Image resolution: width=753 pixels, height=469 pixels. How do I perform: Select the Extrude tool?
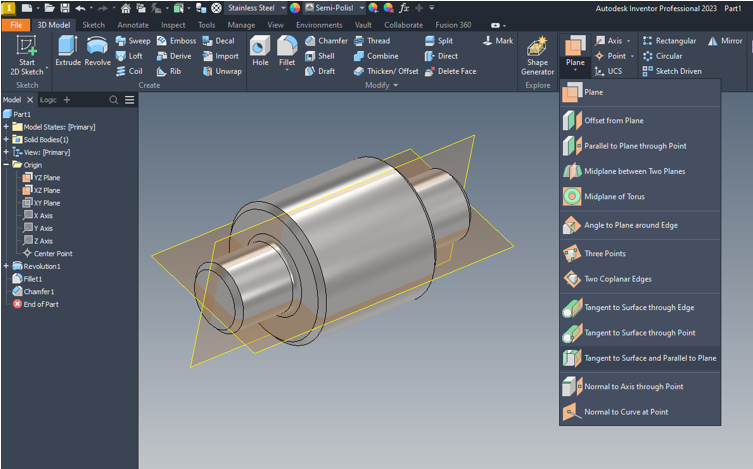point(68,51)
